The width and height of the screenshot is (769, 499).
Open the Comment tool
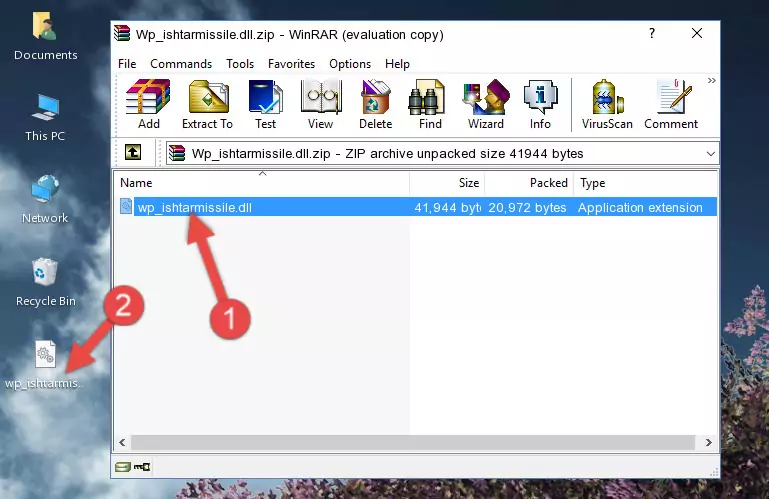[x=671, y=104]
